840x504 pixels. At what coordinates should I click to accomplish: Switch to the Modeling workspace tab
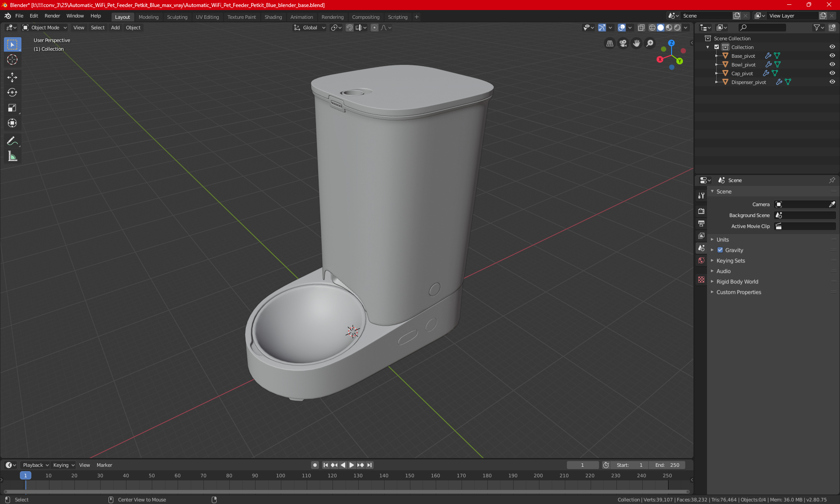pos(148,17)
